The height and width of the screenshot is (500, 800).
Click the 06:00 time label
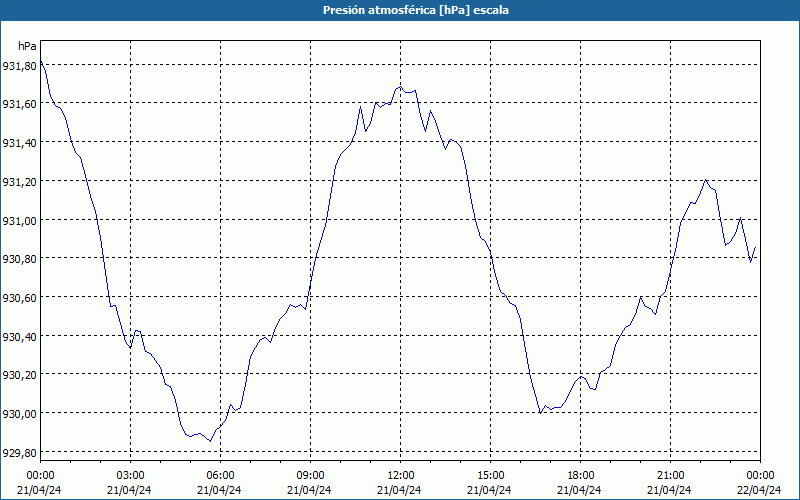coord(220,476)
